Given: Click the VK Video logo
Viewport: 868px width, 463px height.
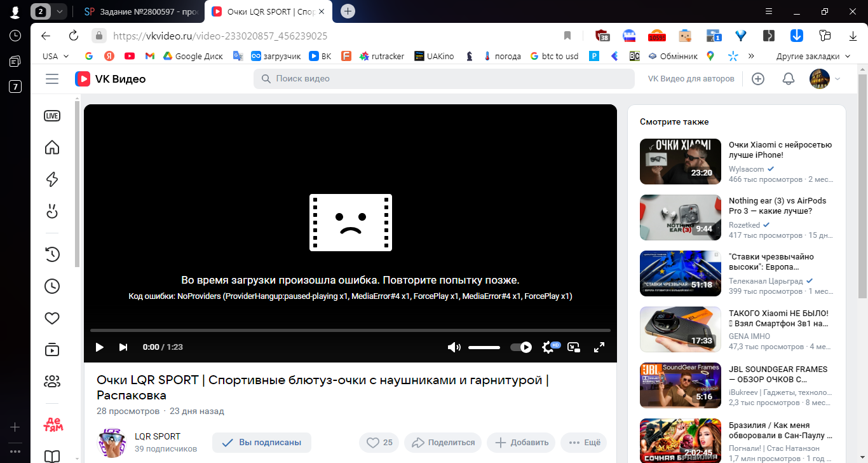Looking at the screenshot, I should pyautogui.click(x=111, y=79).
